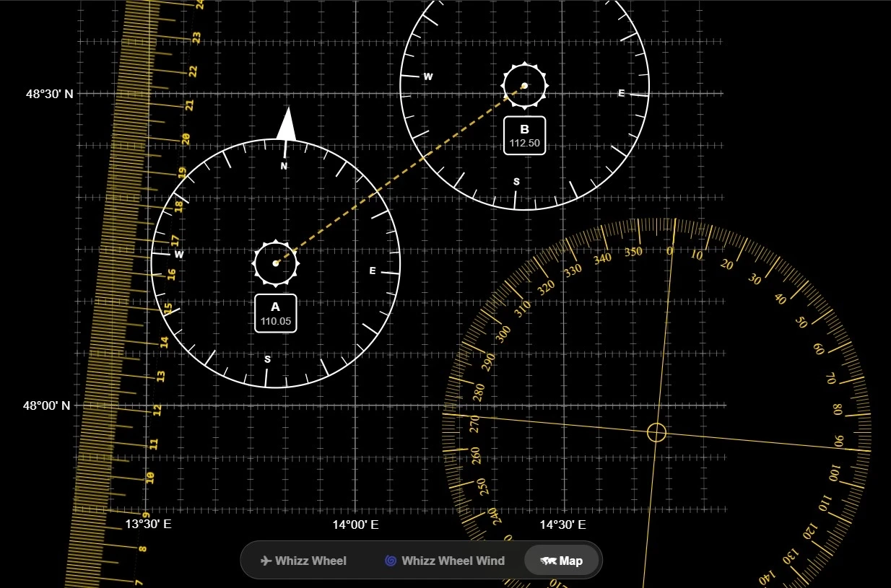Viewport: 891px width, 588px height.
Task: Click the E label on compass A
Action: pyautogui.click(x=373, y=271)
